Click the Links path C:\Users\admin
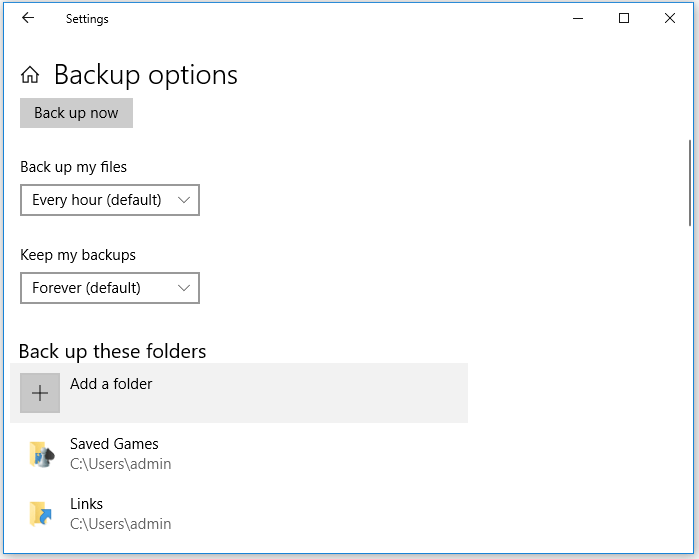The image size is (699, 559). [x=120, y=524]
